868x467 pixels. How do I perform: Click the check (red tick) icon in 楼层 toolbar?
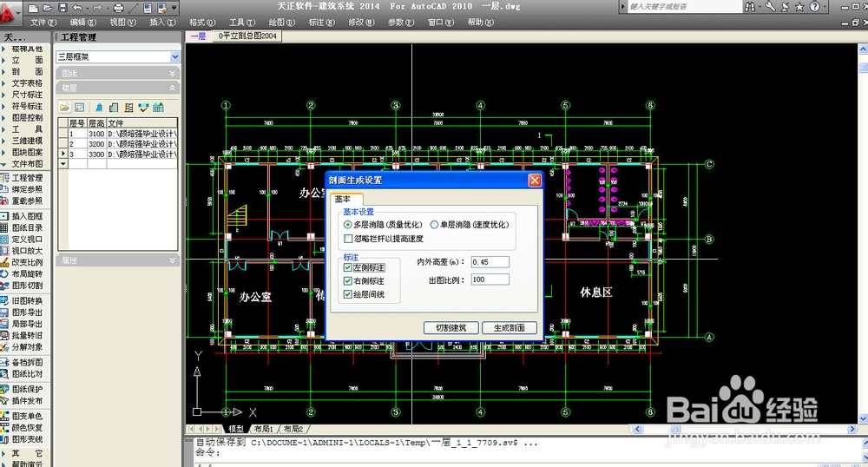[x=144, y=108]
